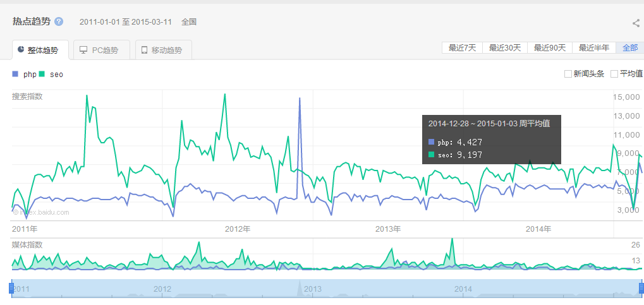This screenshot has height=305, width=644.
Task: Enable the 新闻头条 checkbox
Action: point(568,74)
